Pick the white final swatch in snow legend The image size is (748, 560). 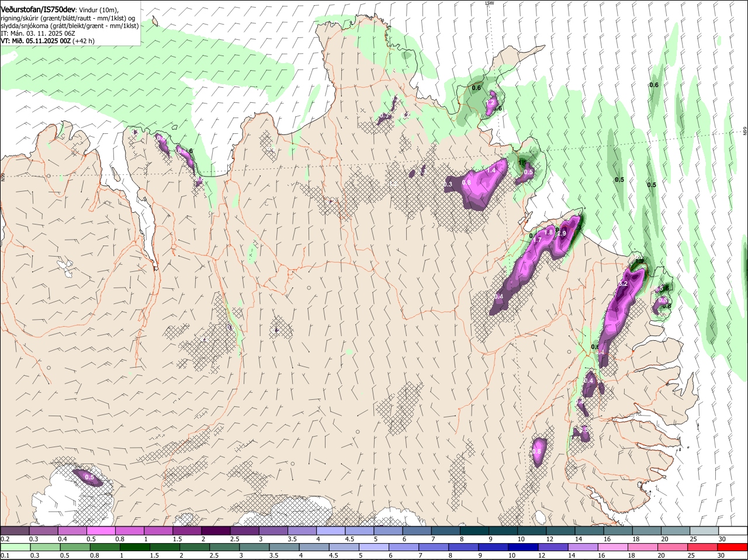pyautogui.click(x=733, y=530)
